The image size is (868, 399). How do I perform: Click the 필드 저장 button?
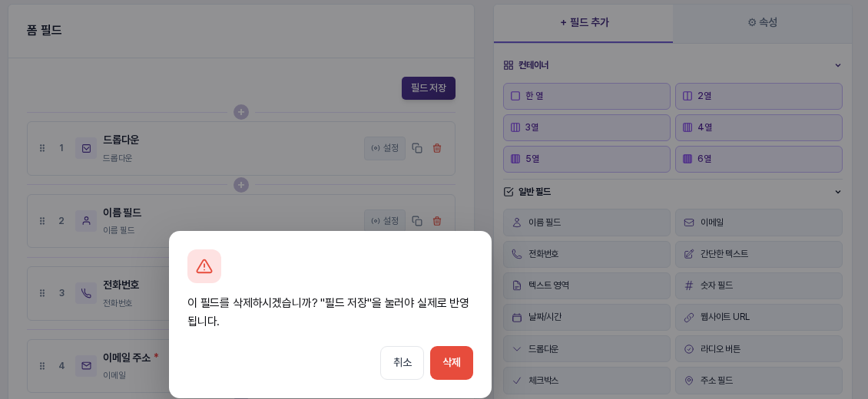pos(429,88)
